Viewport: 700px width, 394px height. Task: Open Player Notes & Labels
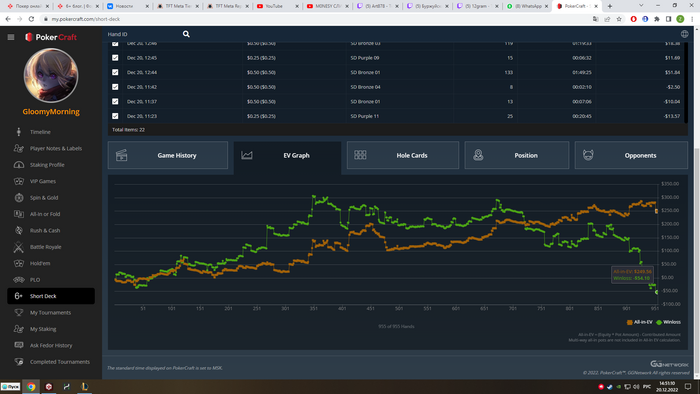click(56, 149)
